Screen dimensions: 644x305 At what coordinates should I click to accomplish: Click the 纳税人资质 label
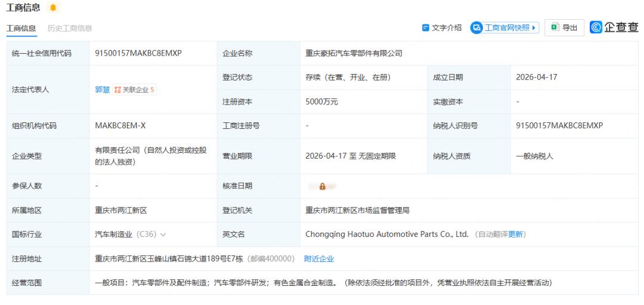pyautogui.click(x=451, y=156)
